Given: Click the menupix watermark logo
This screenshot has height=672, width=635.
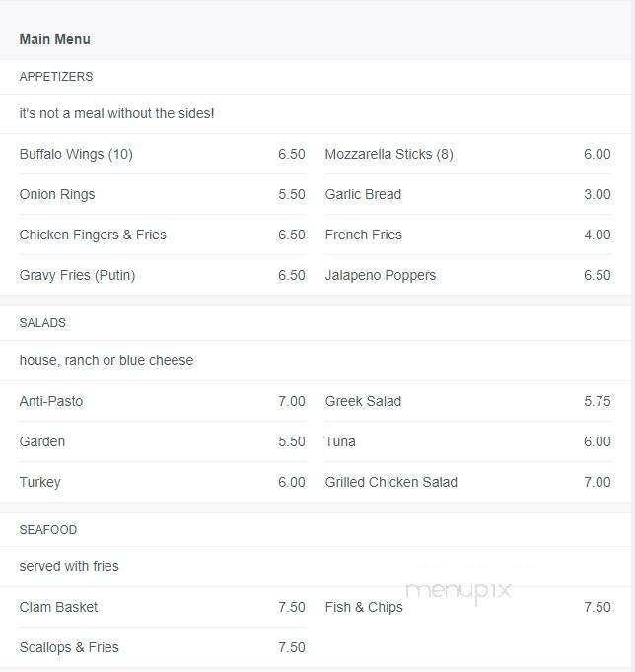Looking at the screenshot, I should [x=459, y=591].
